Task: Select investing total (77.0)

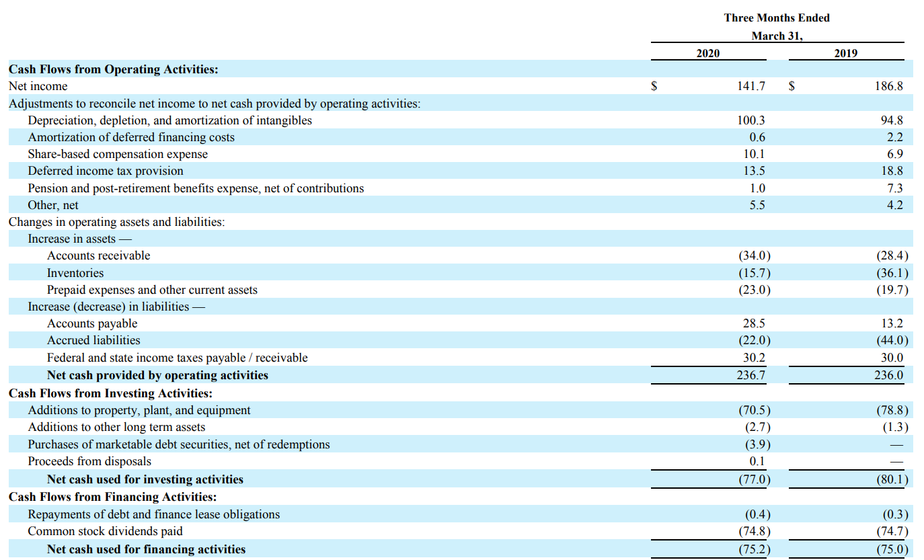Action: (755, 479)
